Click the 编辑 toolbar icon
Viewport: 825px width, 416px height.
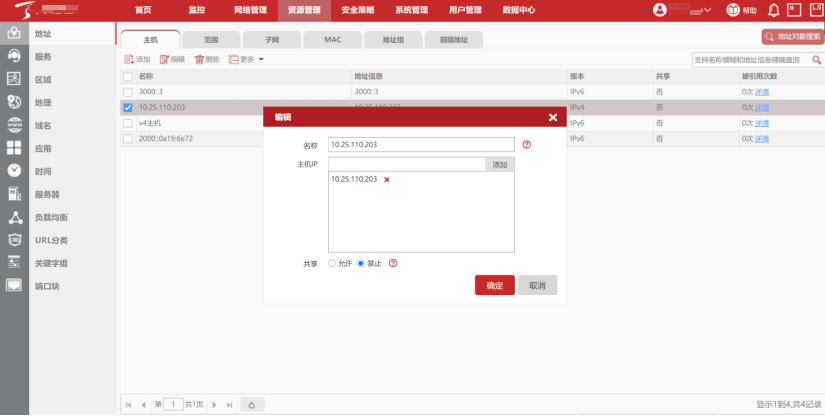coord(164,59)
